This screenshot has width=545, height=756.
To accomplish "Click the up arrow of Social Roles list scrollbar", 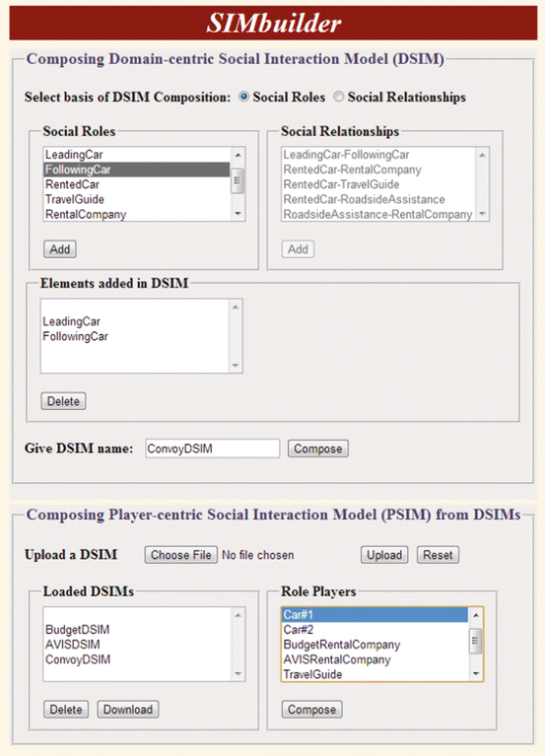I will (238, 156).
